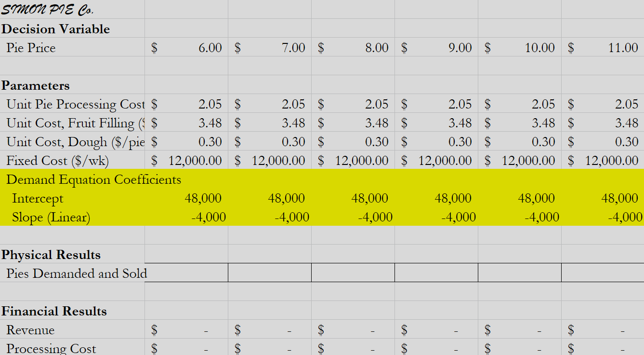Select fixed cost 12,000.00 in the 10.00 price column
Viewport: 644px width, 355px height.
pyautogui.click(x=520, y=161)
